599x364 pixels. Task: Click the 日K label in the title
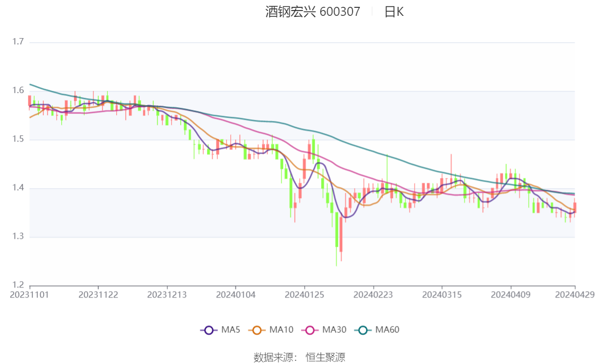(394, 12)
